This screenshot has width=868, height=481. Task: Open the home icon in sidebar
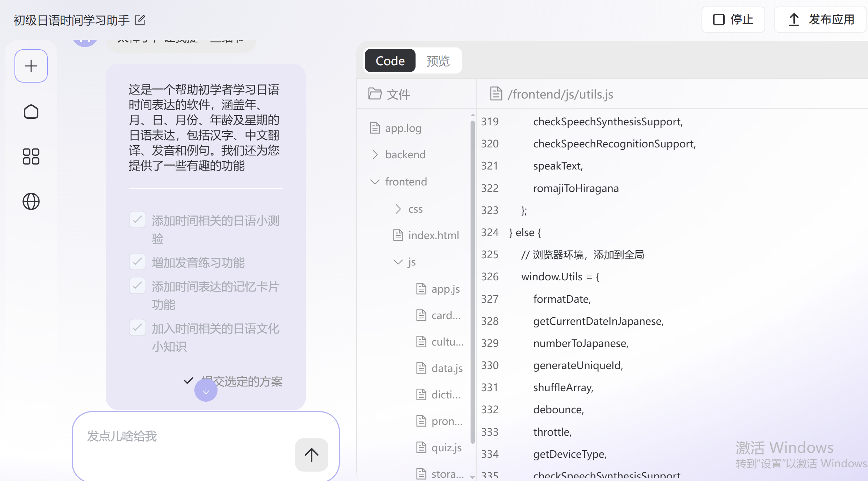(31, 112)
